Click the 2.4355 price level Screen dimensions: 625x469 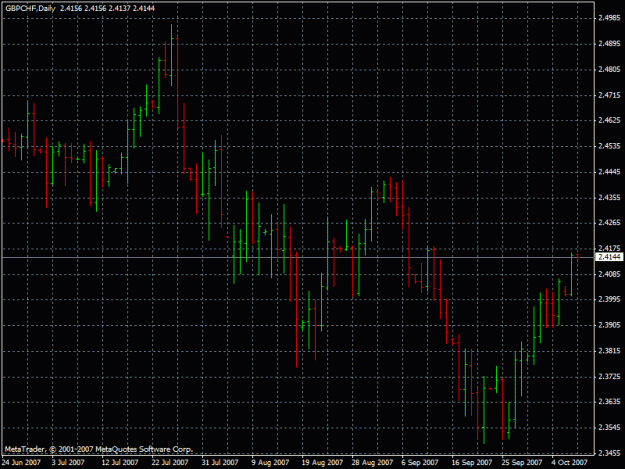(x=609, y=197)
